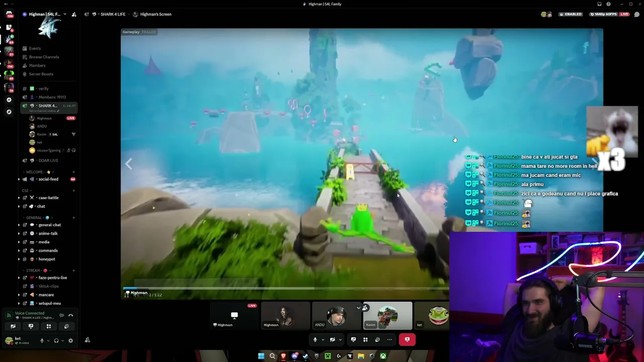
Task: Toggle microphone mute in user panel
Action: pyautogui.click(x=42, y=340)
